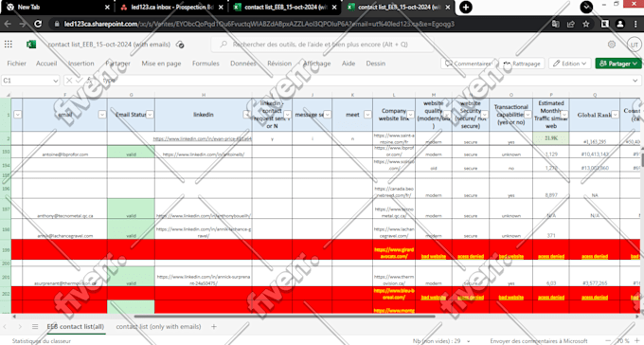
Task: Click Envoyer des commentaires à Microsoft
Action: pos(539,341)
